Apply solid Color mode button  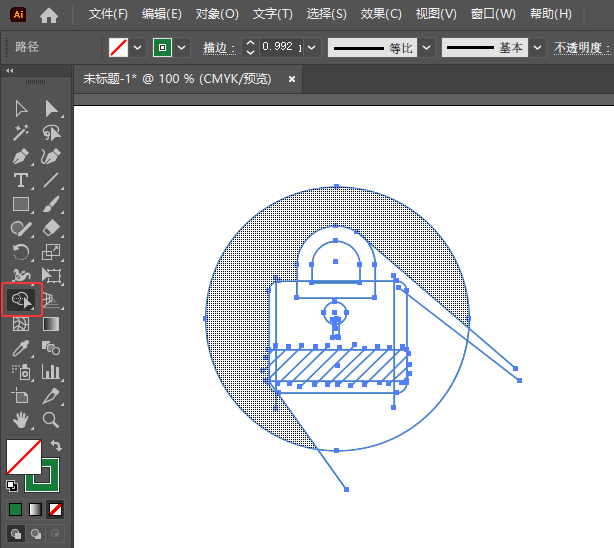15,510
